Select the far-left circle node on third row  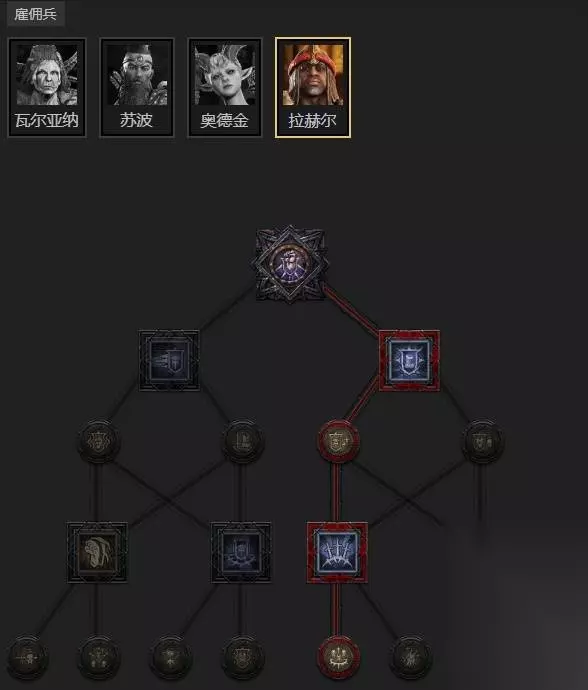point(99,441)
